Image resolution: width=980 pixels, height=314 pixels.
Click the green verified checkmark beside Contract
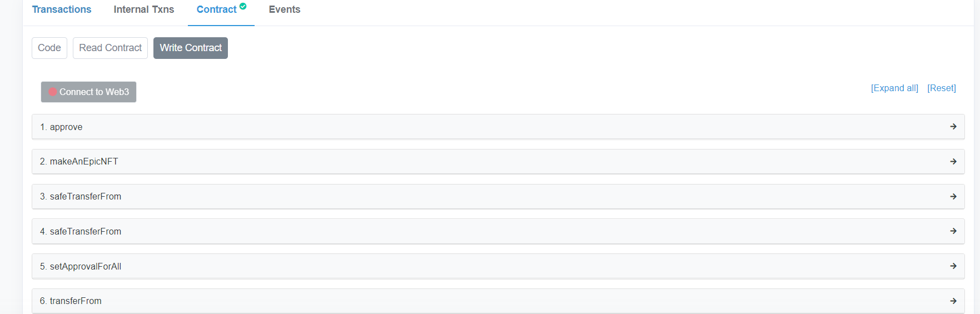click(243, 6)
